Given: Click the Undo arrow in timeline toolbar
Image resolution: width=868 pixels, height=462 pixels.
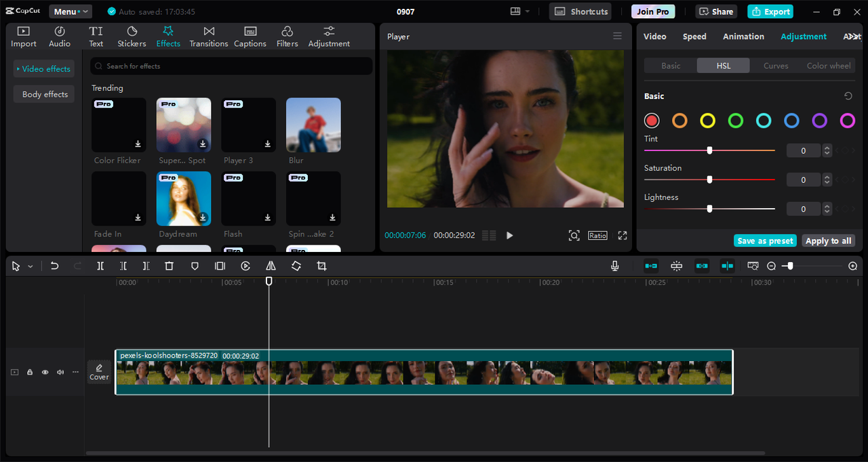Looking at the screenshot, I should [x=55, y=266].
